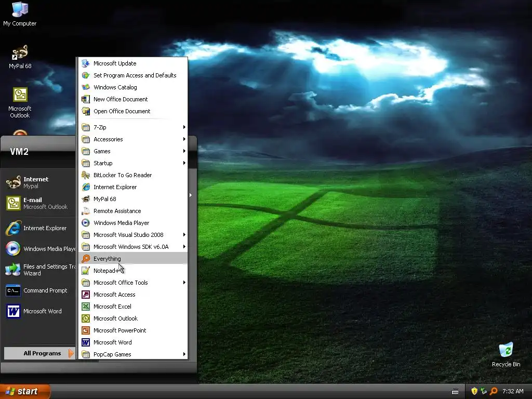
Task: Expand the Accessories submenu arrow
Action: (x=184, y=139)
